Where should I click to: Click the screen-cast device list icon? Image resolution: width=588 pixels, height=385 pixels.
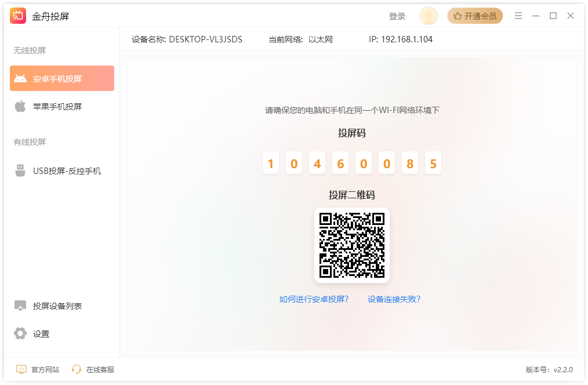point(20,306)
